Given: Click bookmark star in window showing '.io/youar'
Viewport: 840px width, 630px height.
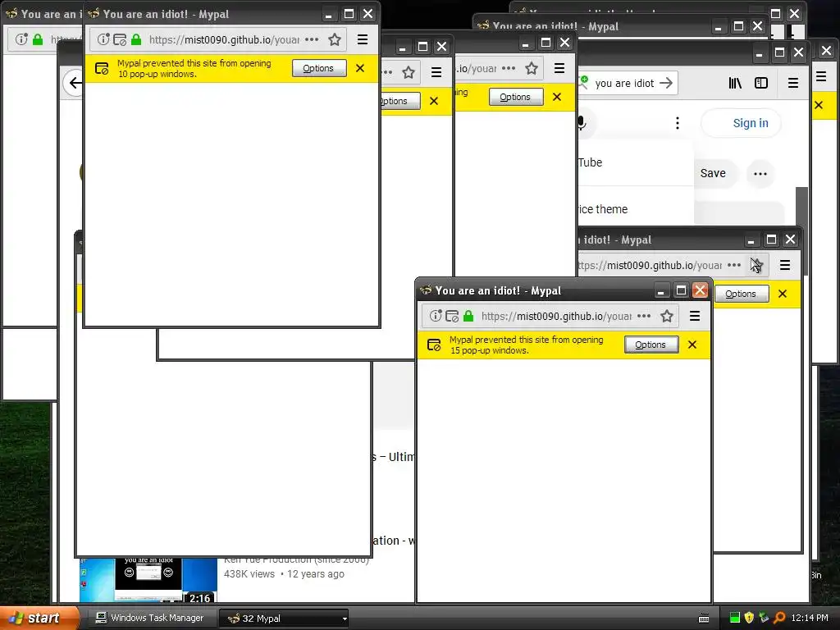Looking at the screenshot, I should click(532, 68).
